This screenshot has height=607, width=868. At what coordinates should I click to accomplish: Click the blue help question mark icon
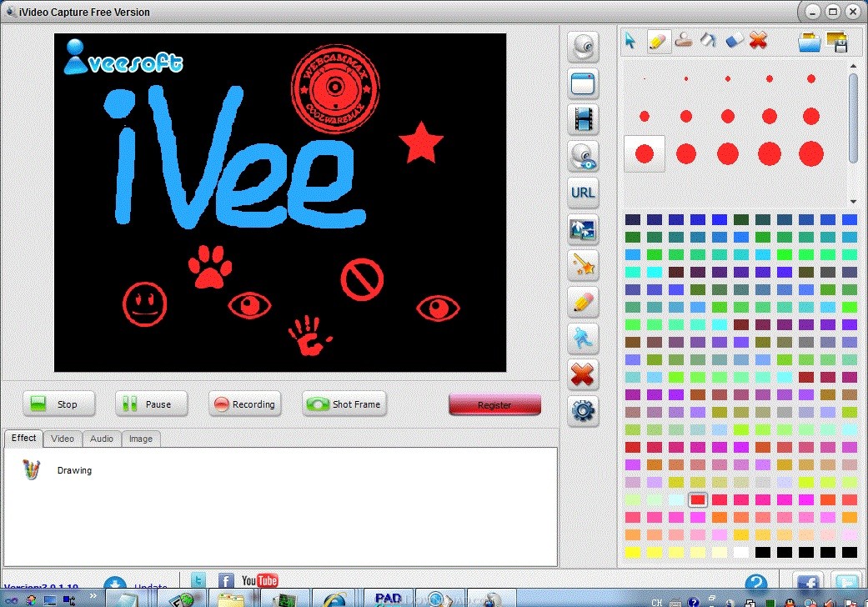coord(755,581)
